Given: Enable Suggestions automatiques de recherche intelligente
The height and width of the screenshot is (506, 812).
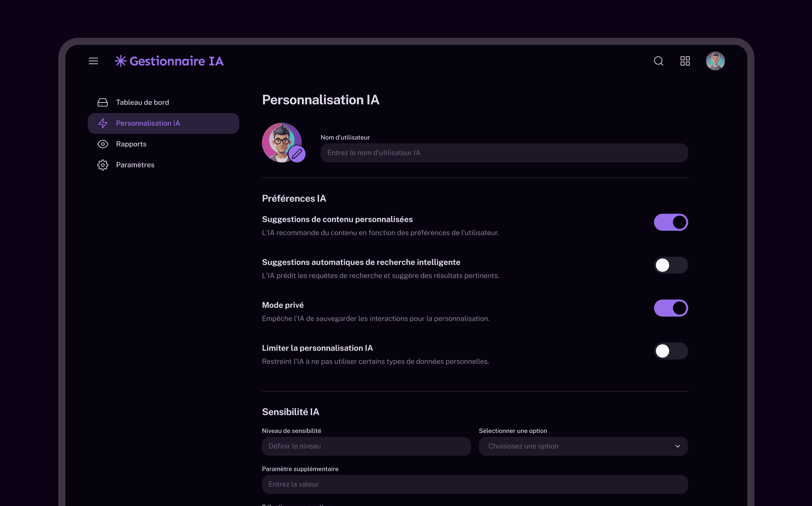Looking at the screenshot, I should tap(671, 265).
